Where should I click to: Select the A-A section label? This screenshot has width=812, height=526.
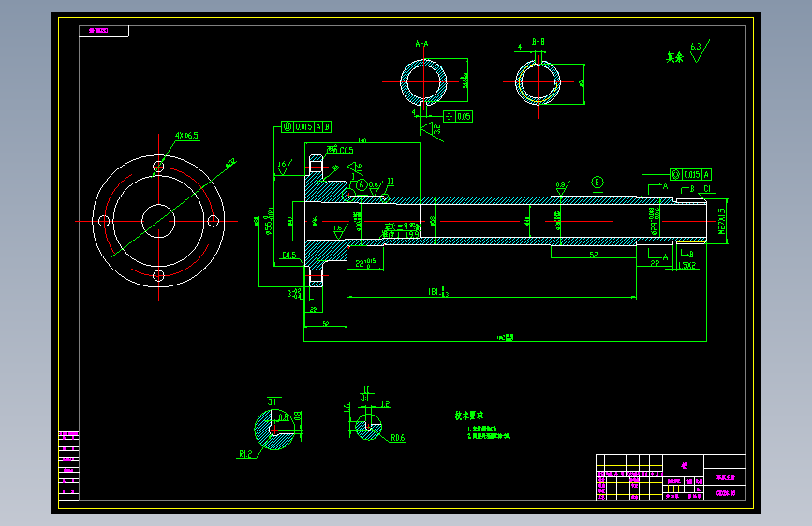point(421,44)
